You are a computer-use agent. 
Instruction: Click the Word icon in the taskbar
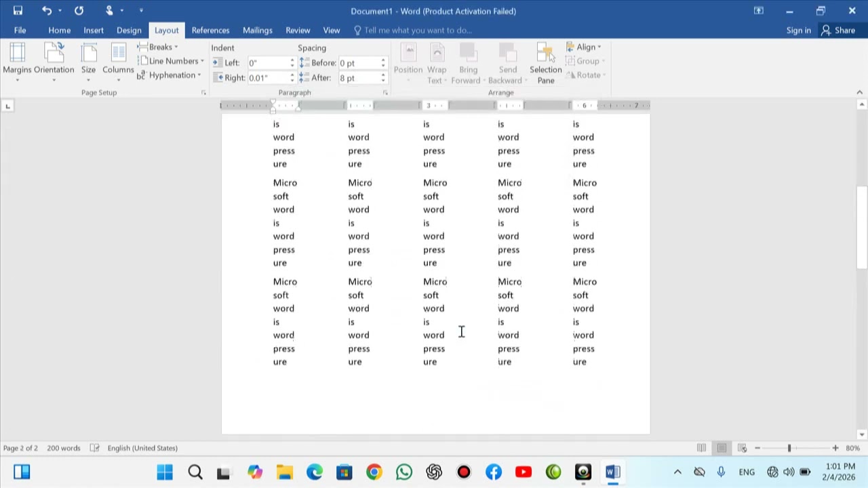(612, 472)
